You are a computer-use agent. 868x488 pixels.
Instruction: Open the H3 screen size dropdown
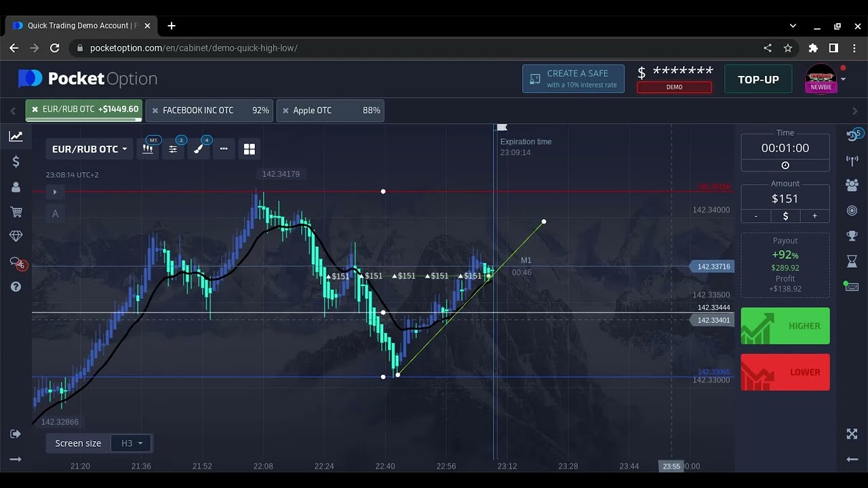132,443
